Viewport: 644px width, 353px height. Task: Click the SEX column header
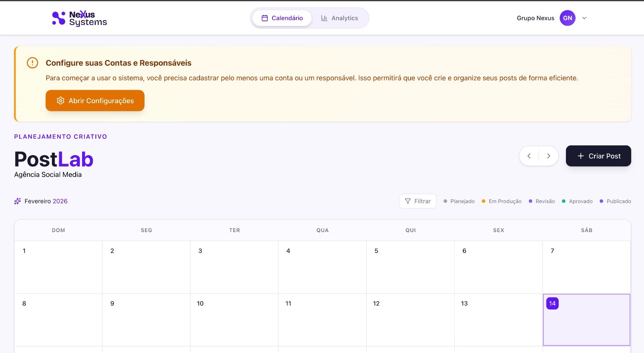point(499,230)
